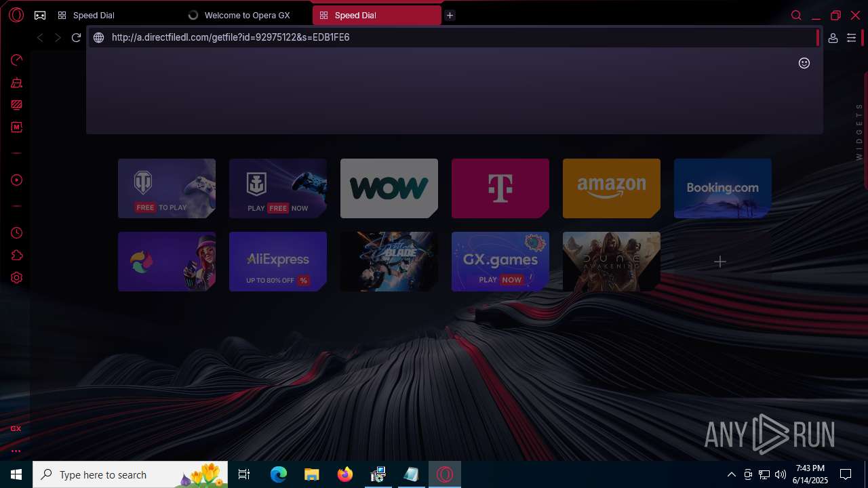Open sidebar setup three dots
The height and width of the screenshot is (488, 868).
coord(16,451)
